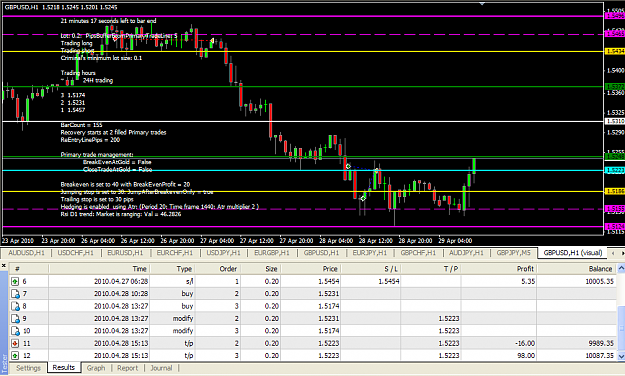
Task: Click the time cell 2010.04.28 10:28
Action: (121, 294)
